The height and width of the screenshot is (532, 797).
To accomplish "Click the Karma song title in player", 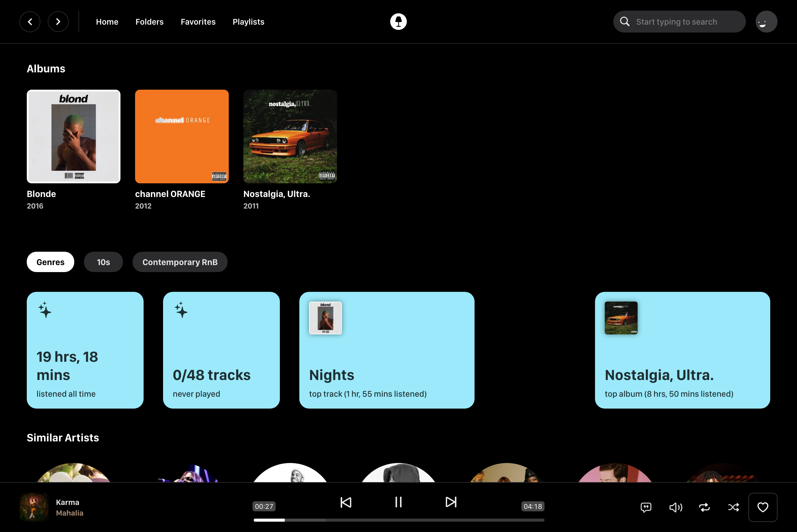I will click(68, 502).
